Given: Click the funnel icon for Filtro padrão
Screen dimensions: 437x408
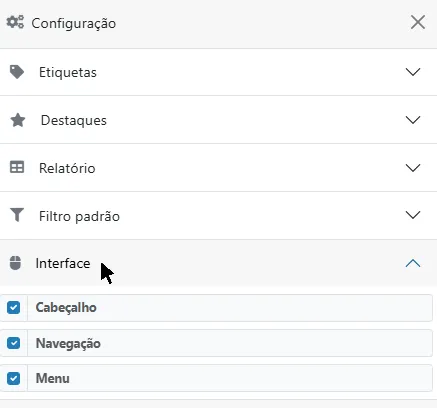Looking at the screenshot, I should click(17, 215).
